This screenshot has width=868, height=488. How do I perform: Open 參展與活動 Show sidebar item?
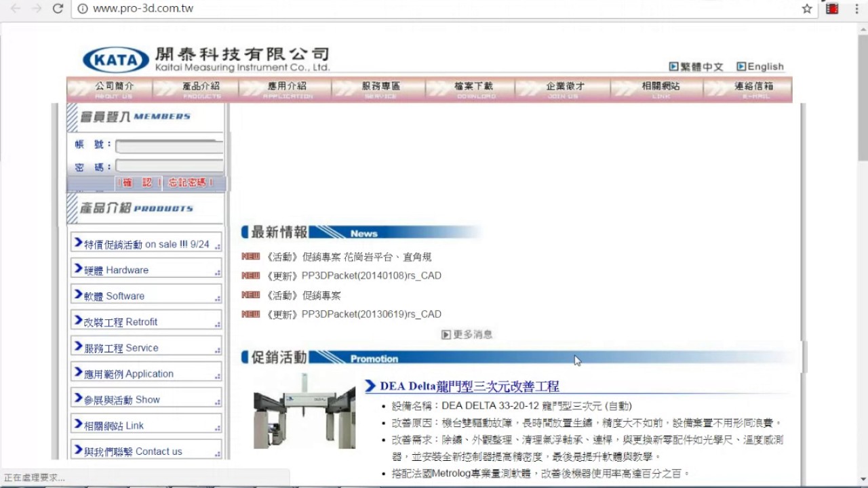click(146, 398)
